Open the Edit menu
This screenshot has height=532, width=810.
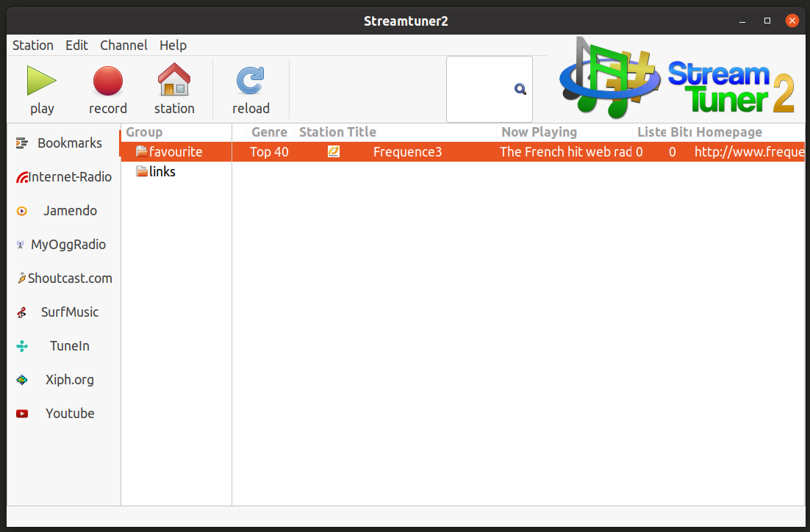pos(76,46)
